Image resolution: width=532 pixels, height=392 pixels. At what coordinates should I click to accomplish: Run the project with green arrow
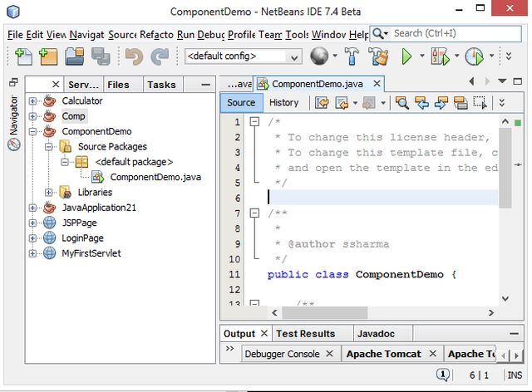pos(406,56)
